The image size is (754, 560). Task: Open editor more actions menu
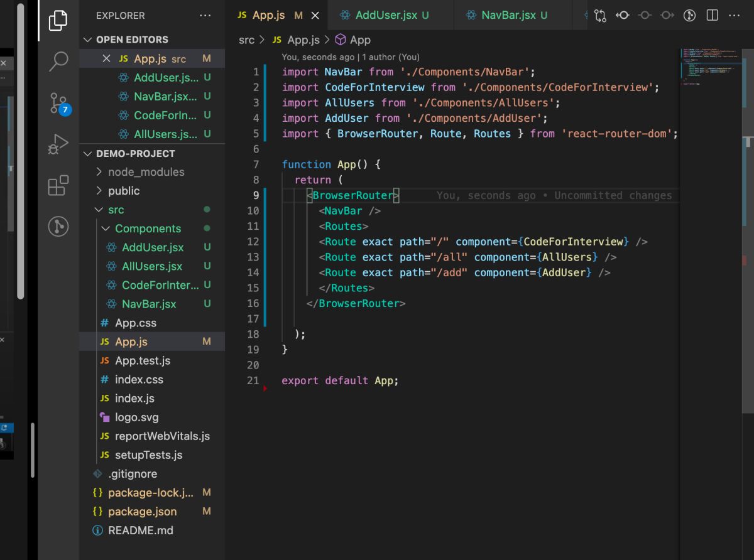click(x=734, y=15)
